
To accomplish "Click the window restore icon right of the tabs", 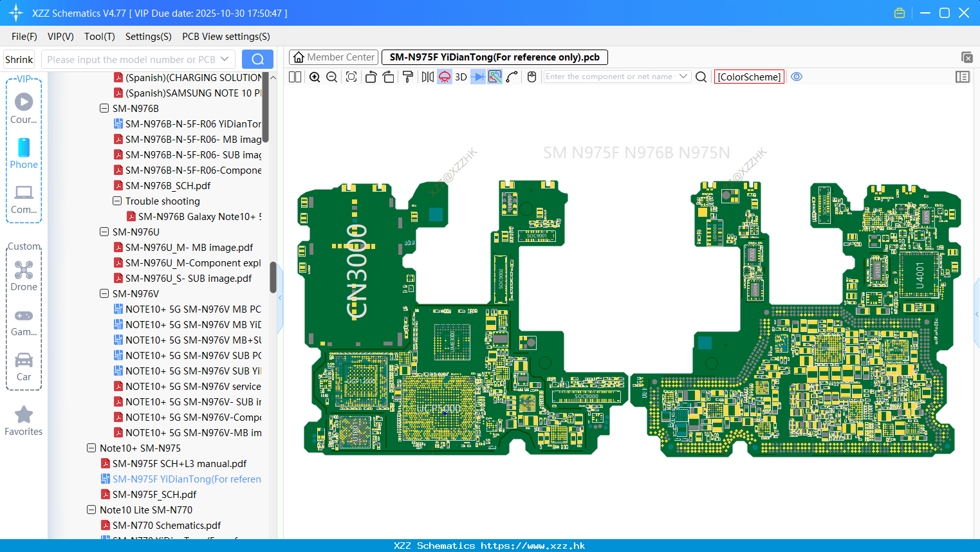I will click(x=966, y=57).
